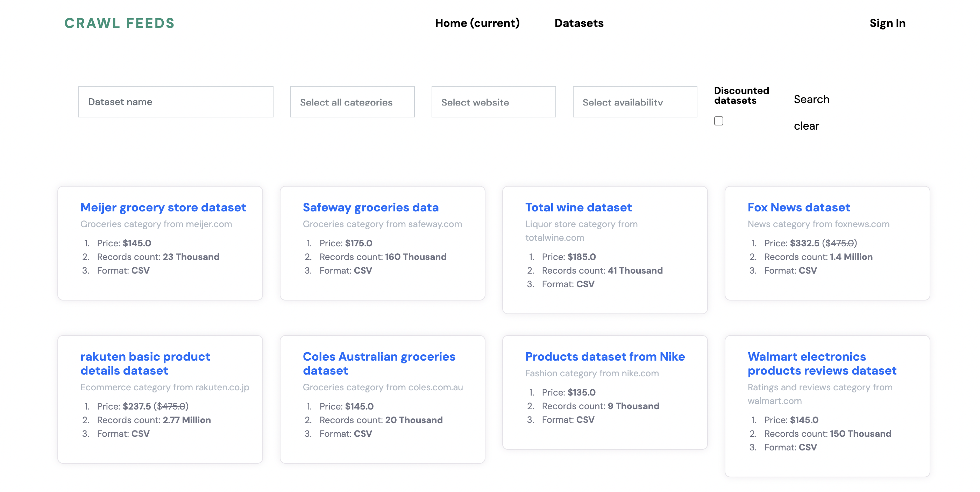Open the Datasets nav item
980x492 pixels.
(578, 23)
